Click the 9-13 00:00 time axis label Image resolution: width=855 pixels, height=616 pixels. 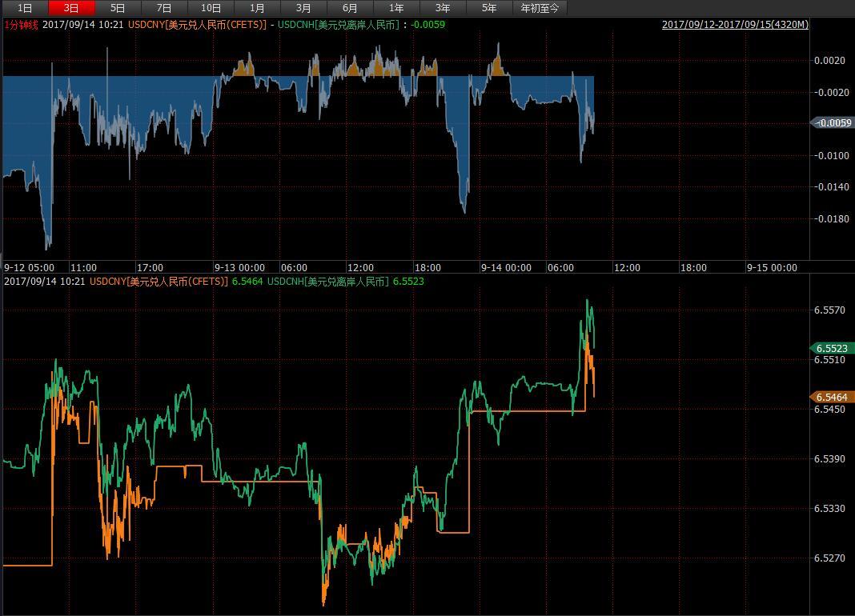(x=239, y=268)
